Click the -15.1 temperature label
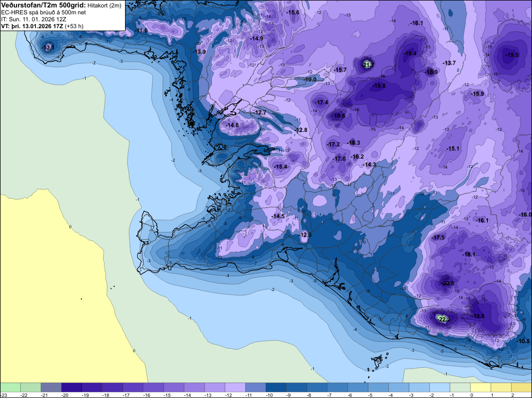 point(453,148)
